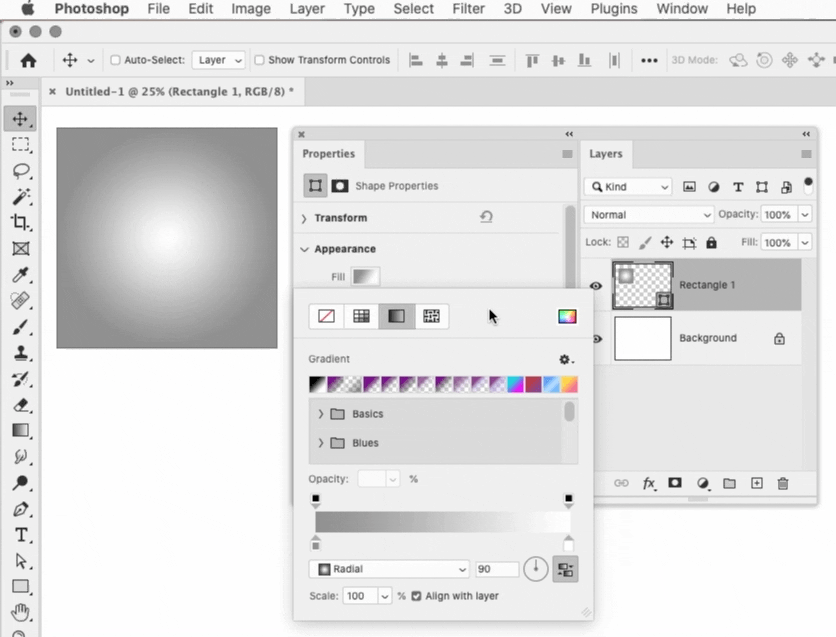Screen dimensions: 836x637
Task: Click the blue-to-white gradient preset swatch
Action: tap(551, 384)
